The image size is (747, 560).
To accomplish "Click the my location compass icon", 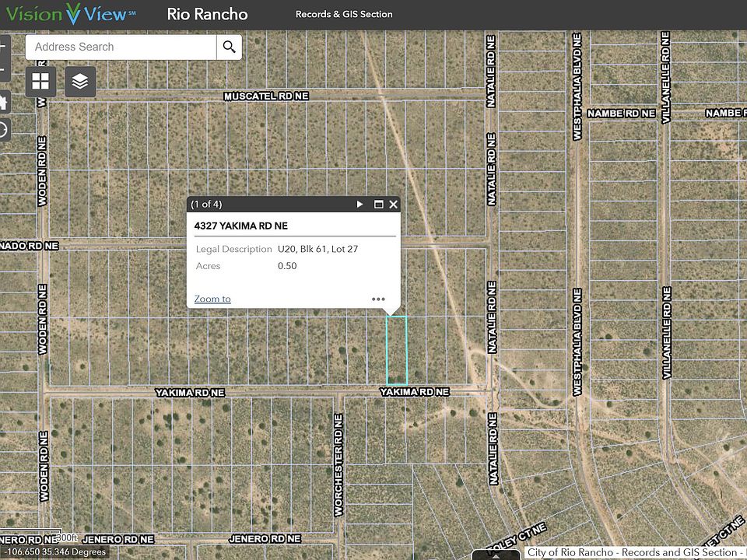I will point(3,130).
